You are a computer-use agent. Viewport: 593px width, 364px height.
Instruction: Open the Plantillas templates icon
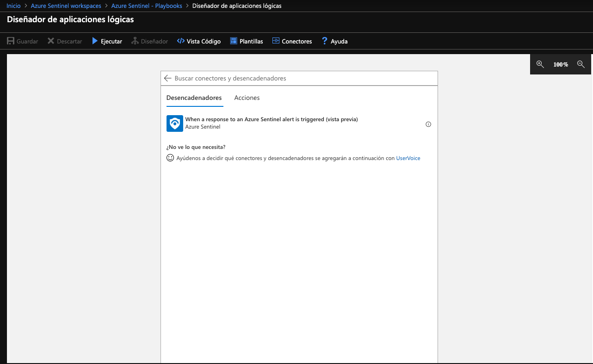click(234, 41)
